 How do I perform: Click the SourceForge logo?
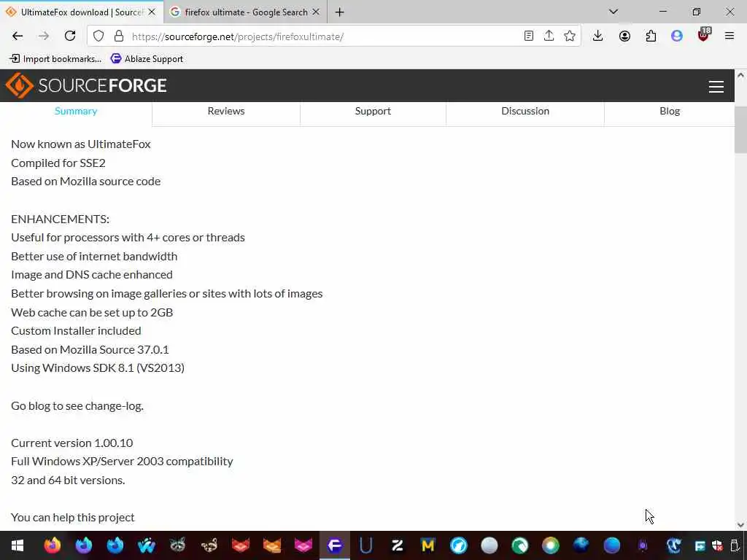coord(86,86)
